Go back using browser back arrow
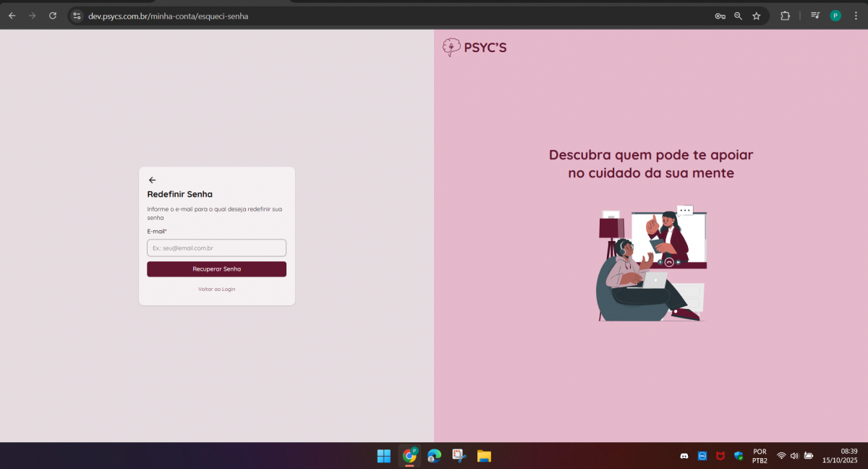Image resolution: width=868 pixels, height=469 pixels. (x=12, y=16)
